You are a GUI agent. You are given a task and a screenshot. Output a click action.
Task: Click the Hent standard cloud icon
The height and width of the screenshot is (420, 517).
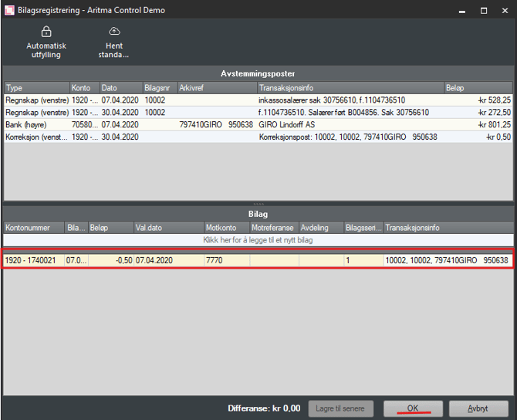114,32
